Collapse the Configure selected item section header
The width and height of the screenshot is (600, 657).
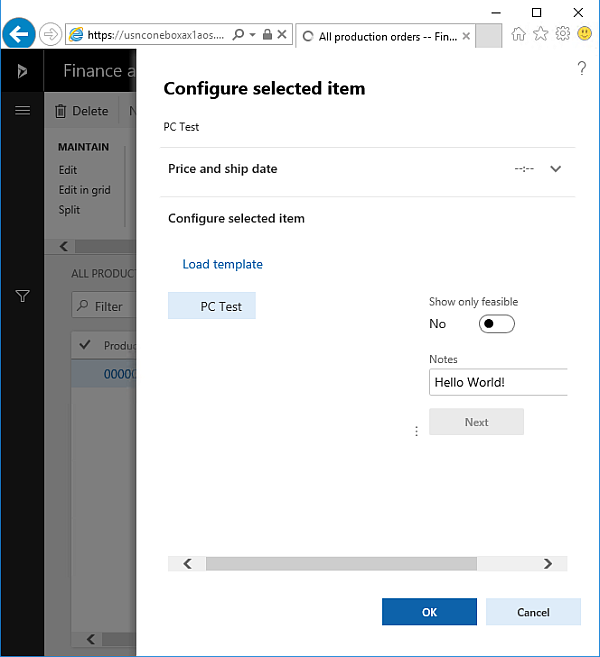(x=236, y=218)
